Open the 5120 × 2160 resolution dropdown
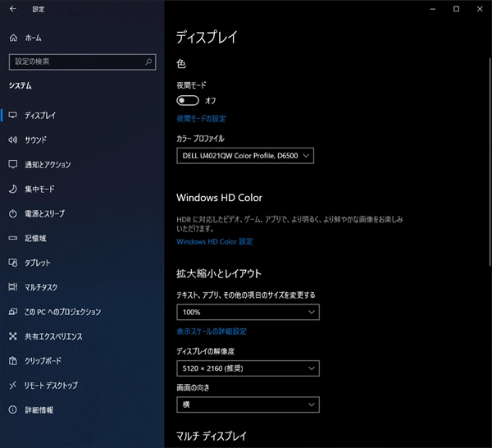 coord(248,368)
